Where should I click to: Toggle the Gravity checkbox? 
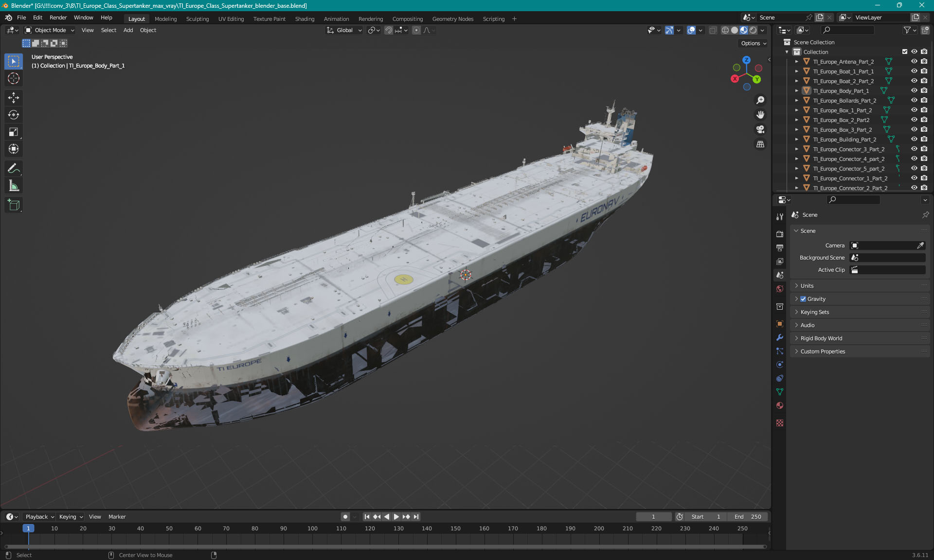[x=803, y=299]
